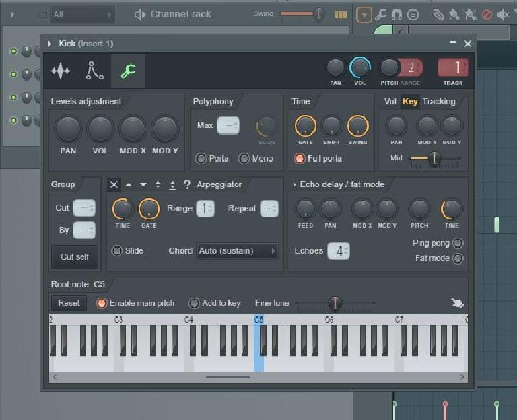The height and width of the screenshot is (420, 517).
Task: Click the graph editor icon in channel rack
Action: pyautogui.click(x=341, y=14)
